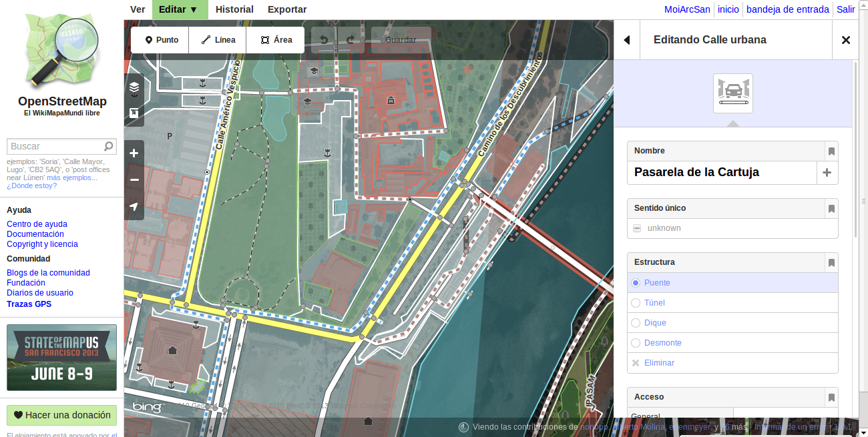Open bandeja de entrada
Screen dimensions: 868x437
click(x=788, y=9)
